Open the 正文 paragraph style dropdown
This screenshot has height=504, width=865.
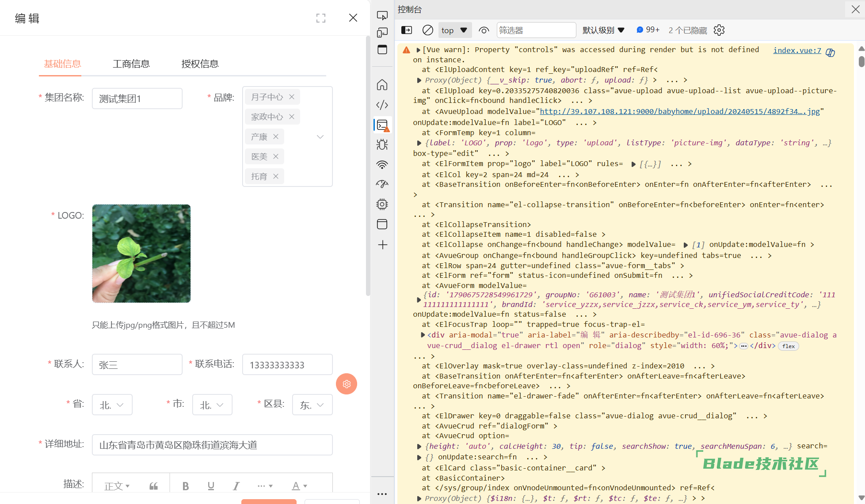(x=117, y=486)
